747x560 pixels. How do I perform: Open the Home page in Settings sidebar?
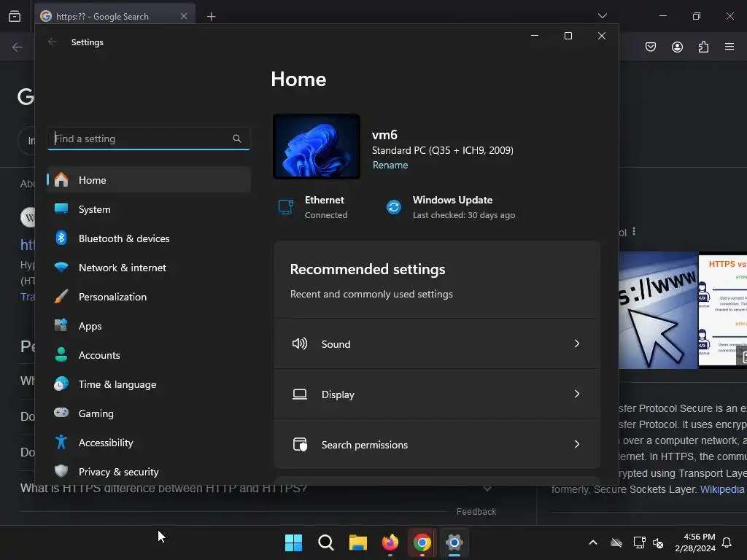[149, 180]
